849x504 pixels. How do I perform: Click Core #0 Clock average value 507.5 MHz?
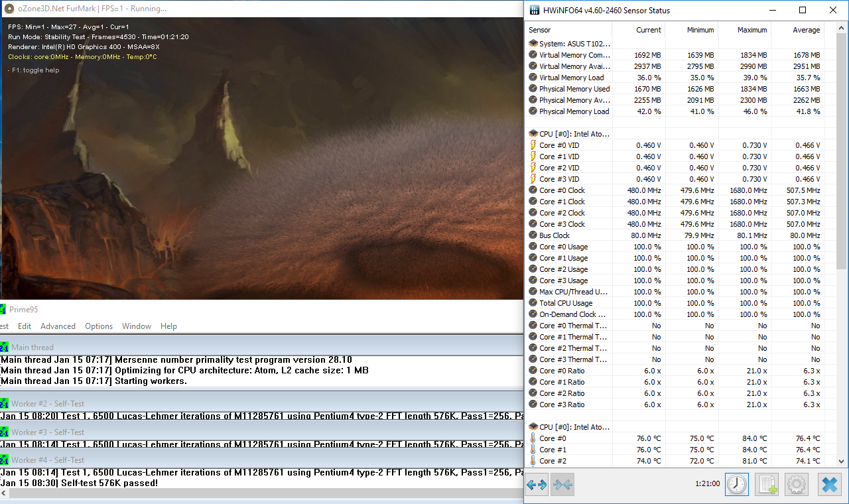802,190
